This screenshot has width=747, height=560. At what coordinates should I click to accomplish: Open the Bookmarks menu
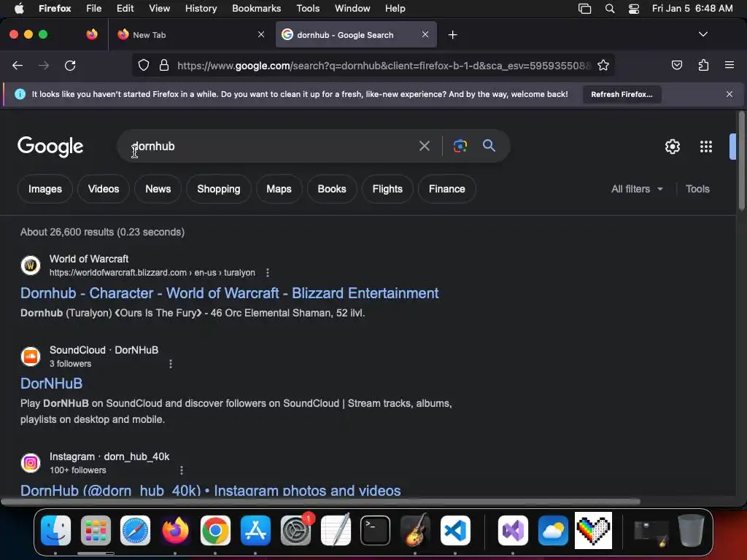tap(256, 8)
